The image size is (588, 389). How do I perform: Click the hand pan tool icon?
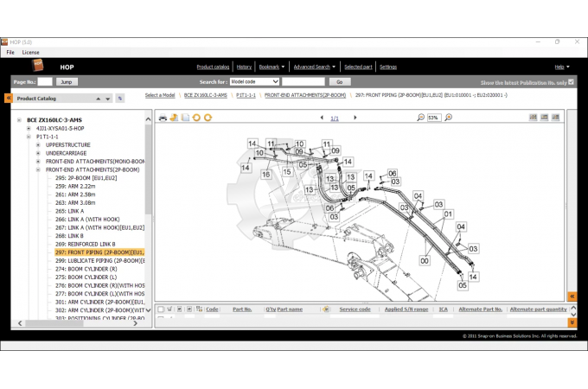(x=174, y=118)
